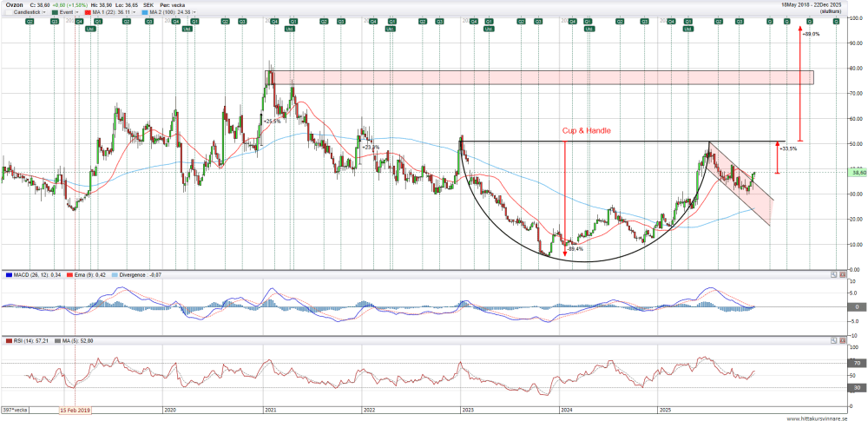Image resolution: width=868 pixels, height=421 pixels.
Task: Click the Utd dividend marker in 2023
Action: pyautogui.click(x=490, y=29)
